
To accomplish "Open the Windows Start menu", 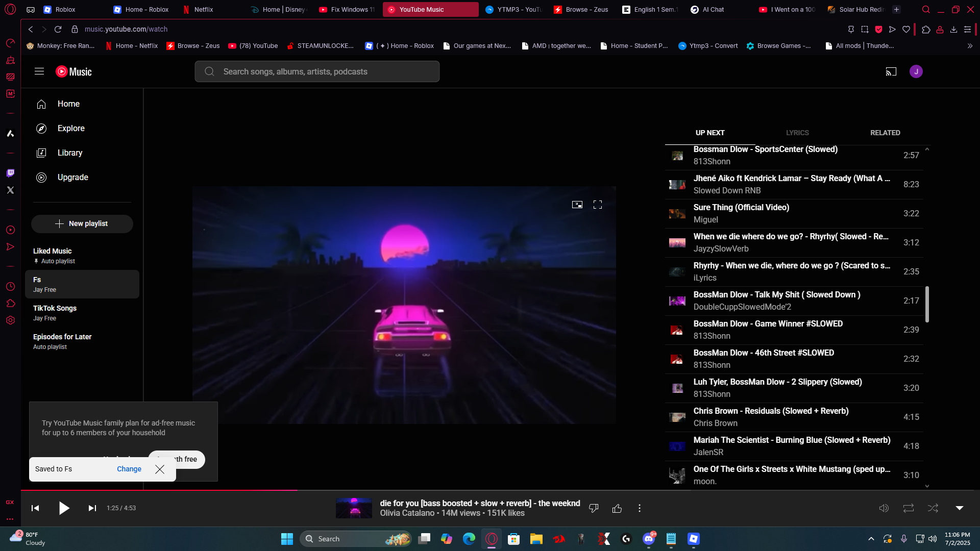I will pos(287,539).
